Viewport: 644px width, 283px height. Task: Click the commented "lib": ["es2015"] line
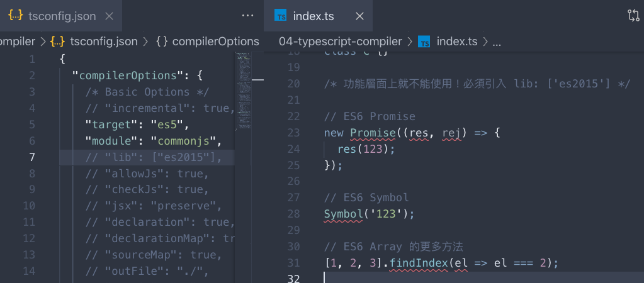pyautogui.click(x=154, y=157)
